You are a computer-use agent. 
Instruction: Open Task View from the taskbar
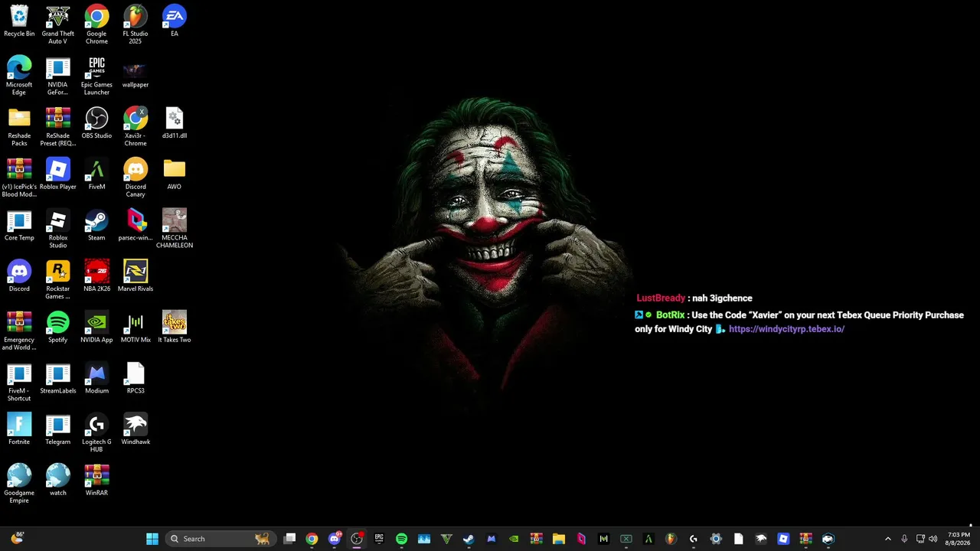pyautogui.click(x=289, y=539)
